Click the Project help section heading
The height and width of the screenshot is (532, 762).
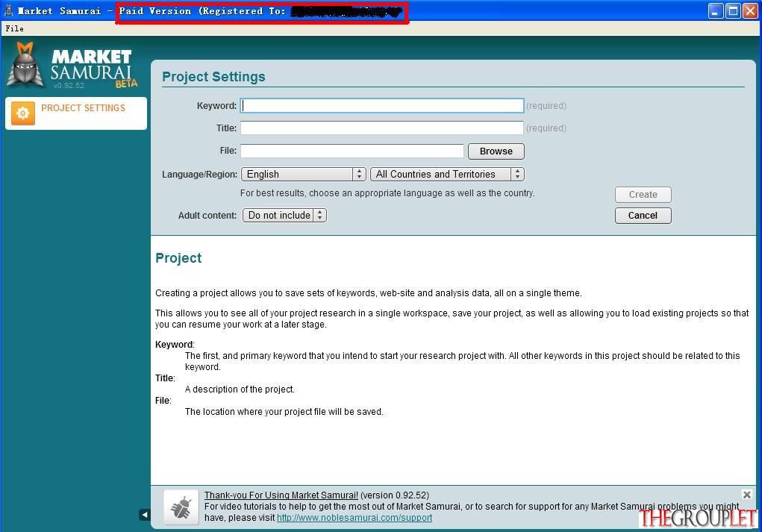point(178,258)
